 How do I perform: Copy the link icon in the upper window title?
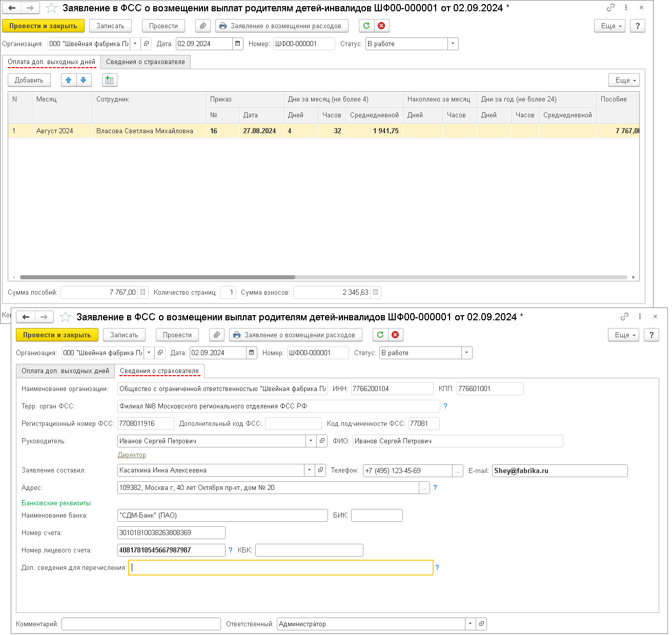coord(610,8)
